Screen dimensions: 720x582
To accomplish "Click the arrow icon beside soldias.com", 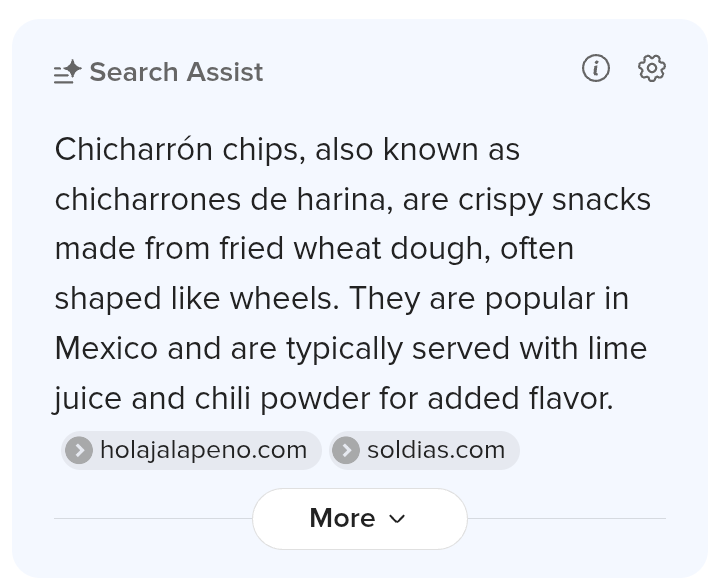I will pos(346,450).
